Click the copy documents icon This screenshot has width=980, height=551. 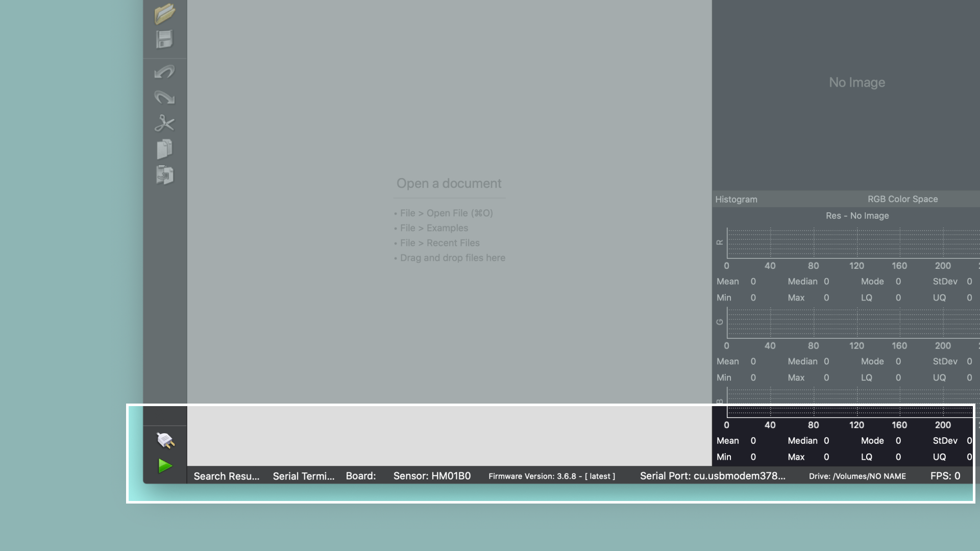[x=164, y=149]
